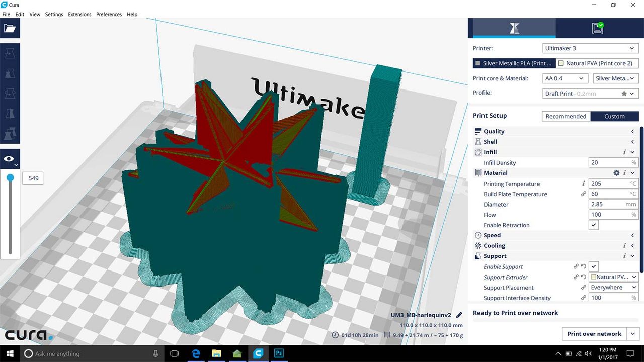Select the Rotate tool in left toolbar
The image size is (644, 362).
pos(10,94)
